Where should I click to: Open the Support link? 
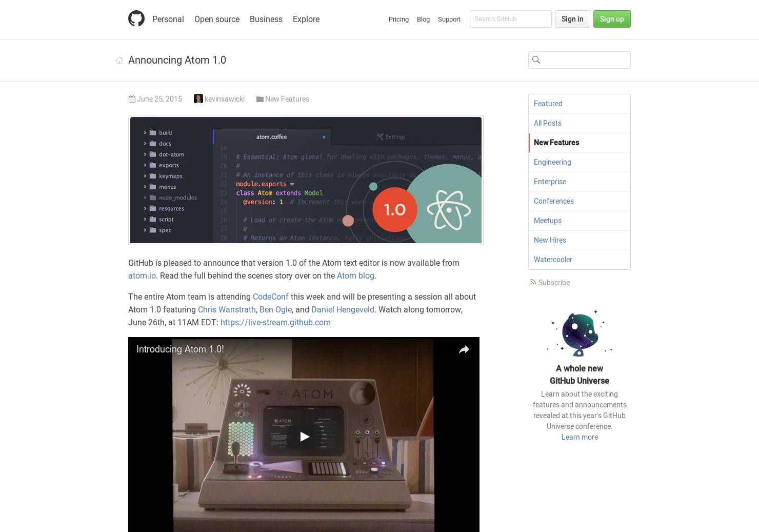point(449,19)
